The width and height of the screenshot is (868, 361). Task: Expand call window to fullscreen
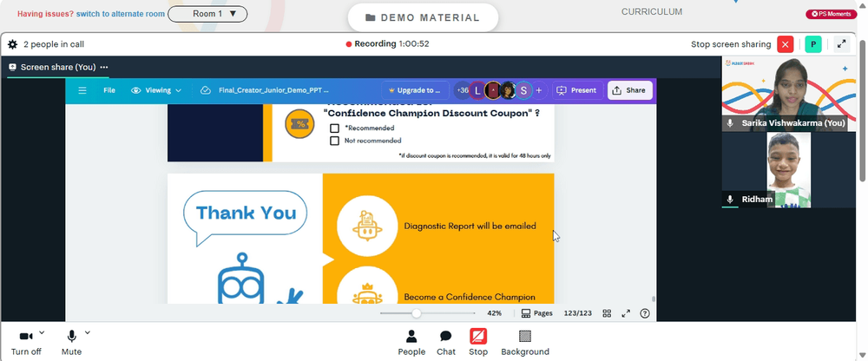841,44
